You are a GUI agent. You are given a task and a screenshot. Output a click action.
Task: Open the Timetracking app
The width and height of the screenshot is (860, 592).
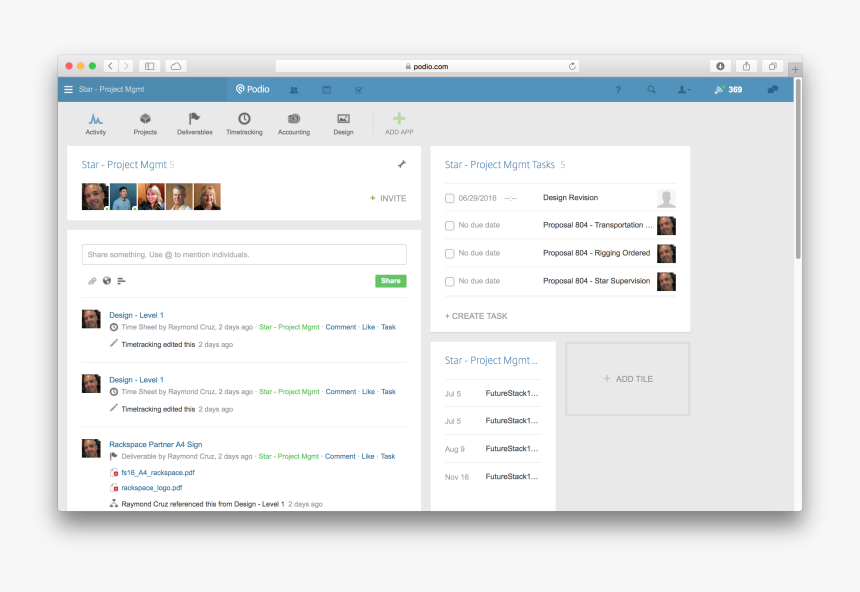point(244,124)
